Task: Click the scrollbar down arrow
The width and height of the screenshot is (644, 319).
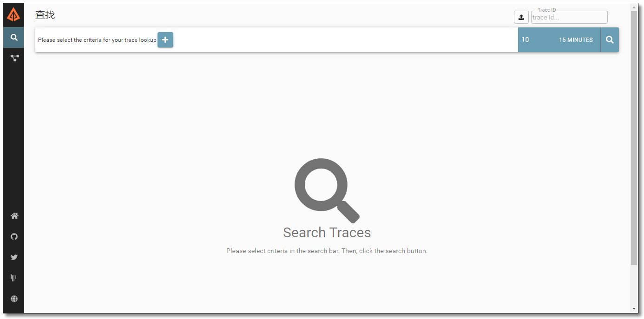Action: pyautogui.click(x=634, y=309)
